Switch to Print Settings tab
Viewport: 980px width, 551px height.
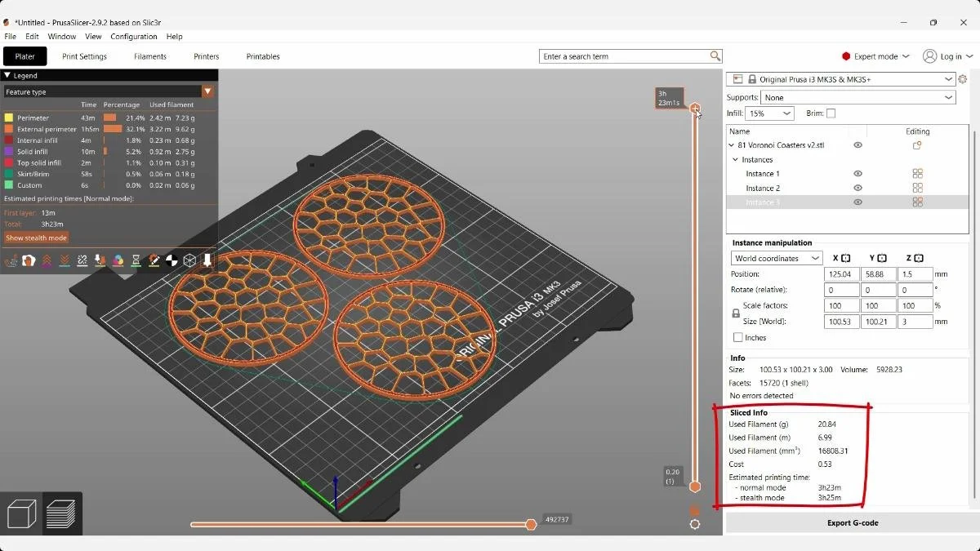click(84, 56)
